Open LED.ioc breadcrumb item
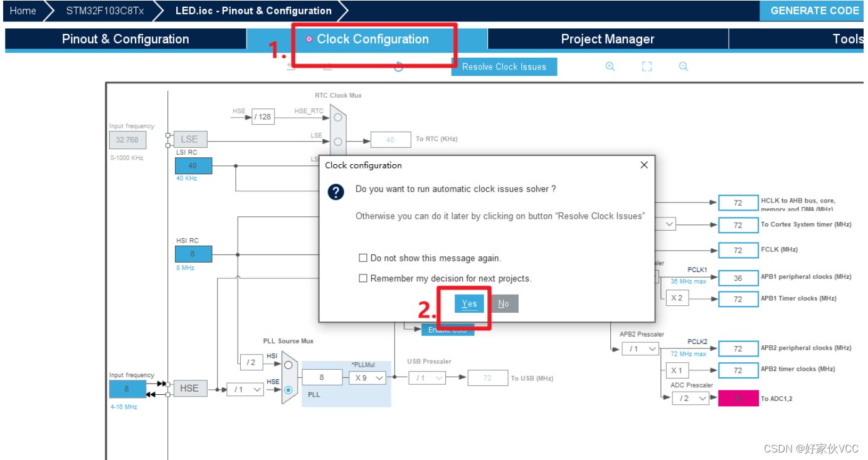 (x=253, y=11)
